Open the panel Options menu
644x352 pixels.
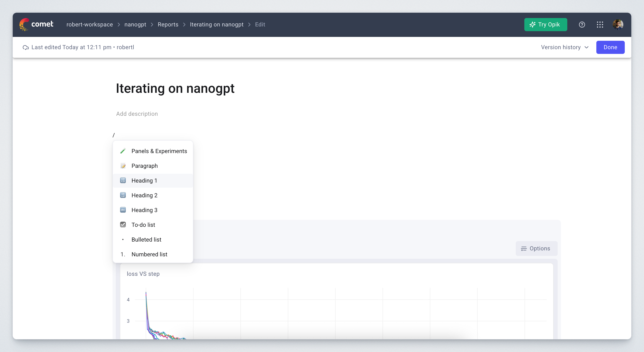[536, 248]
